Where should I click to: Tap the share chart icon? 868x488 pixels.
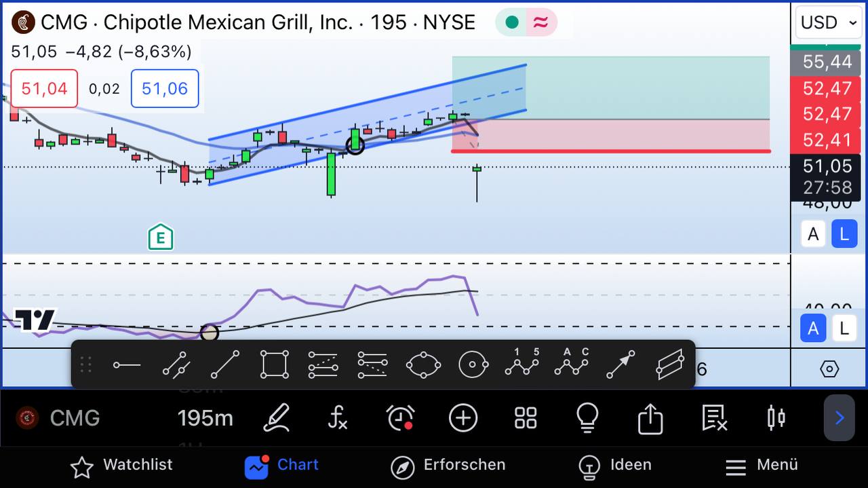(x=650, y=417)
